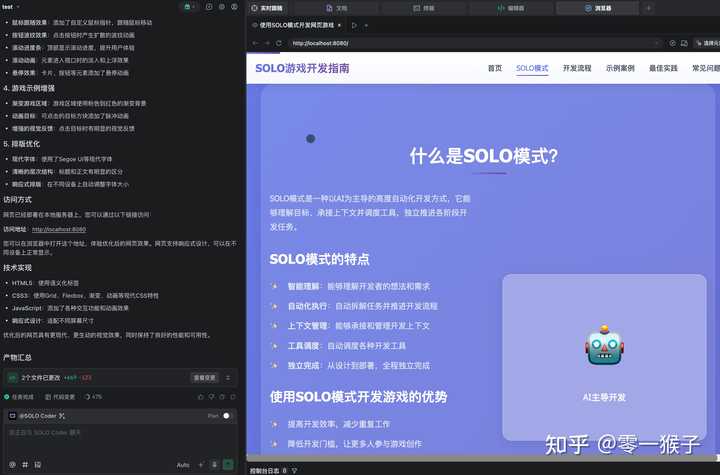720x475 pixels.
Task: Open the test project dropdown
Action: 11,7
